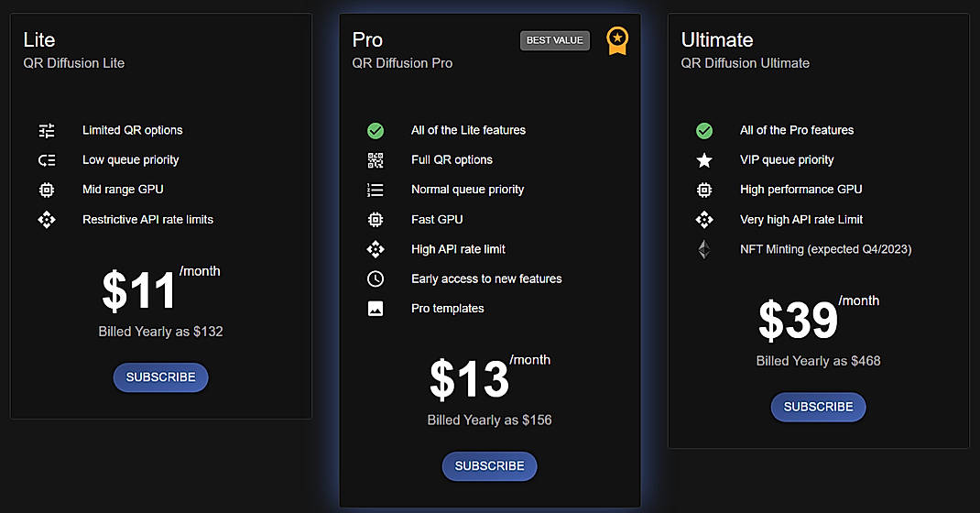Click the /month label on Ultimate card
The width and height of the screenshot is (980, 513).
click(859, 301)
